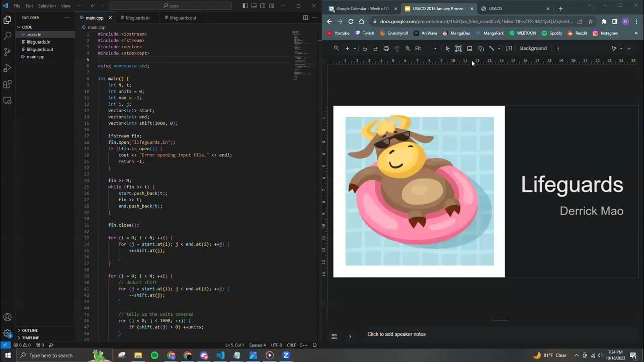Click the Chrome address bar URL
644x362 pixels.
click(476, 22)
